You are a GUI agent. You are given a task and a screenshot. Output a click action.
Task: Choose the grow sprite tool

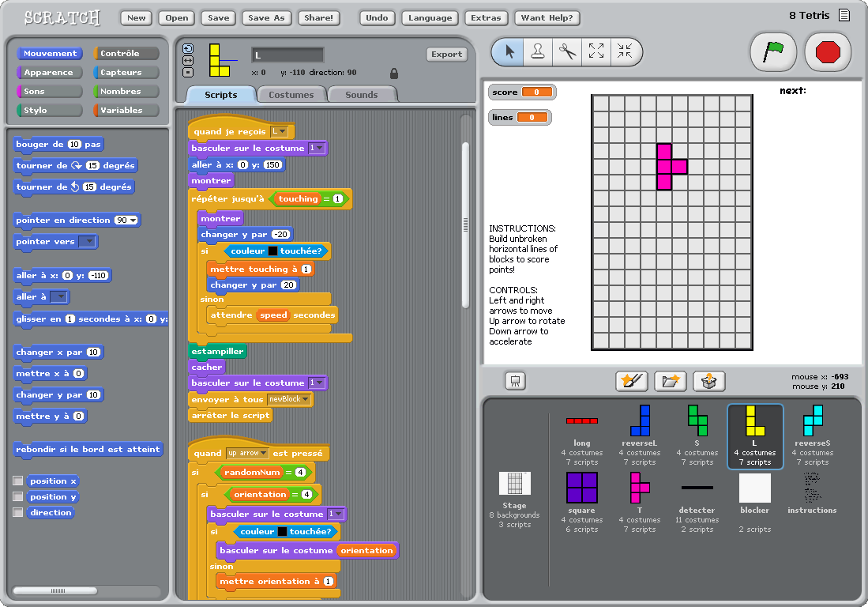596,51
